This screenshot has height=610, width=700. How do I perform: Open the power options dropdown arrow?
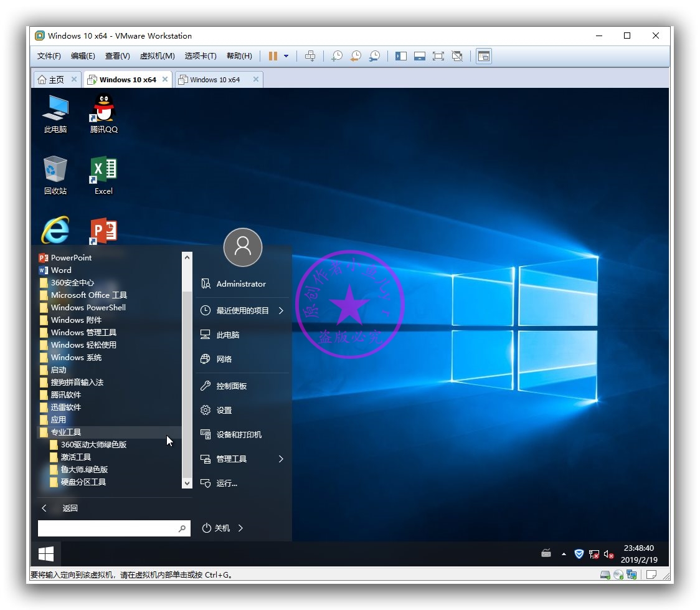(x=286, y=56)
